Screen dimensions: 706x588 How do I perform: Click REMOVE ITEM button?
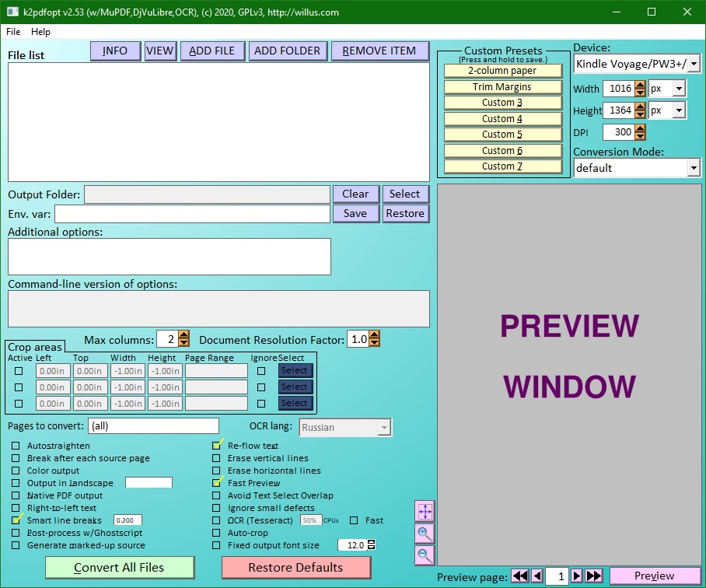380,51
